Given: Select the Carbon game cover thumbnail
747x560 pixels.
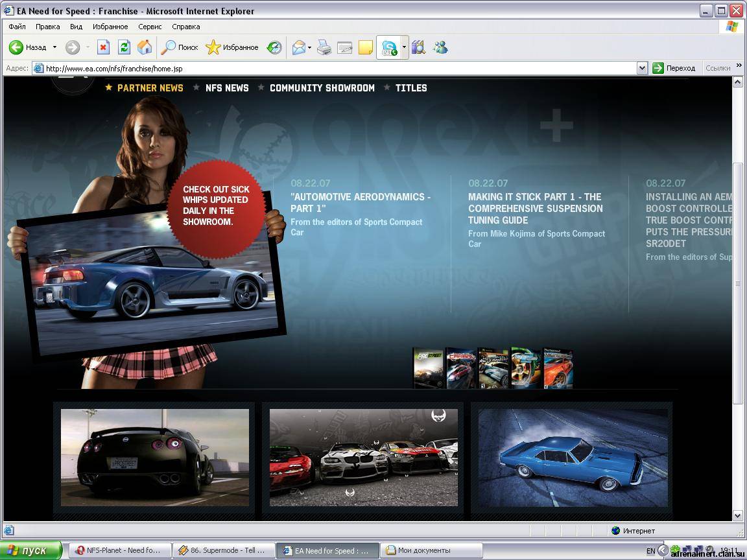Looking at the screenshot, I should click(461, 368).
